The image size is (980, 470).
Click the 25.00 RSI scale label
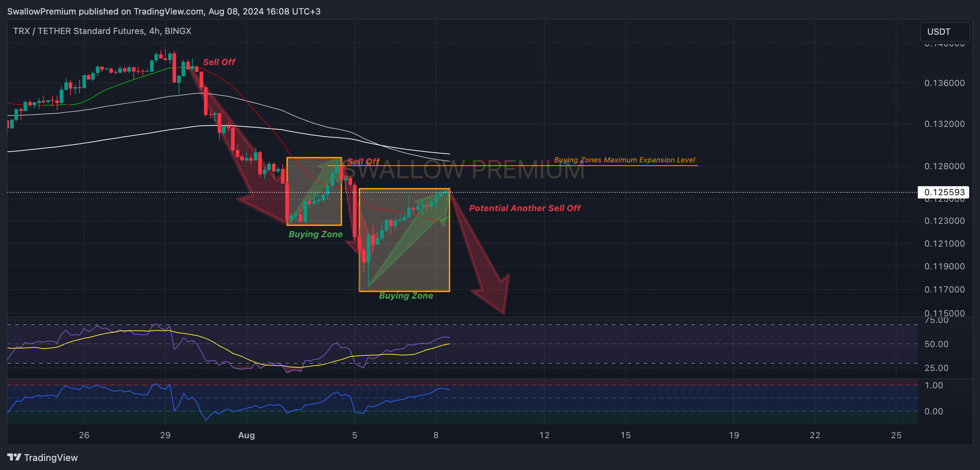point(936,368)
